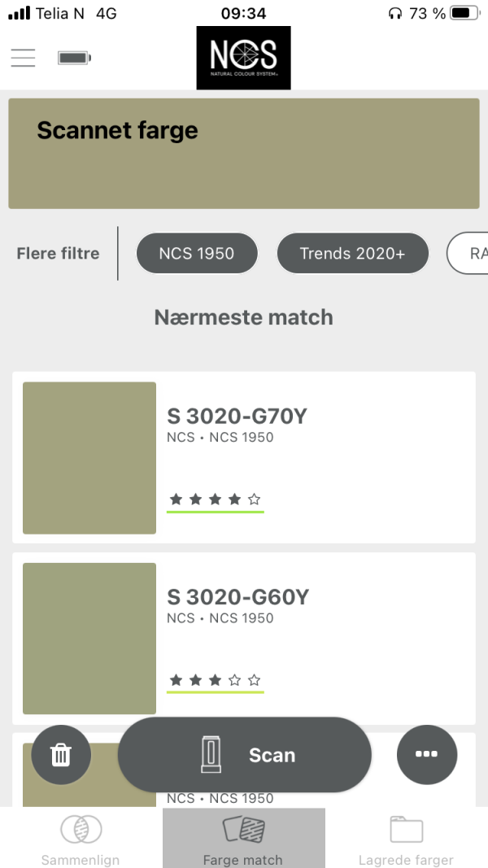Toggle the NCS 1950 filter chip
This screenshot has height=868, width=488.
coord(197,254)
